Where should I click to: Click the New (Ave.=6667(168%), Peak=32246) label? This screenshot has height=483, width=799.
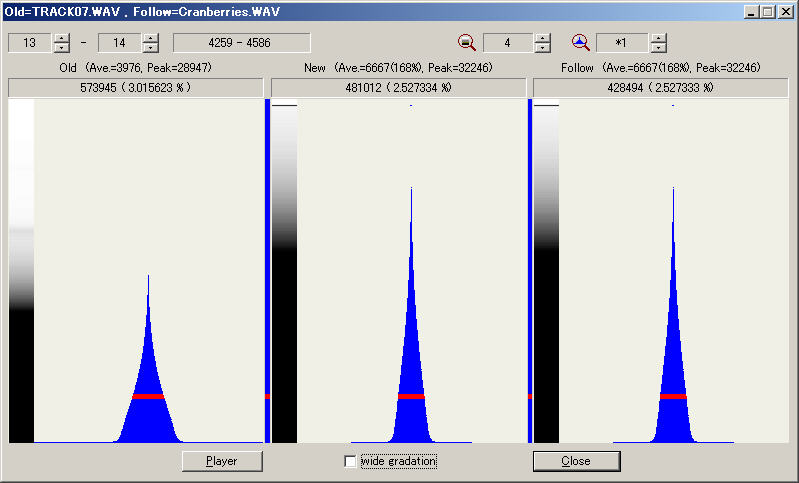coord(398,68)
